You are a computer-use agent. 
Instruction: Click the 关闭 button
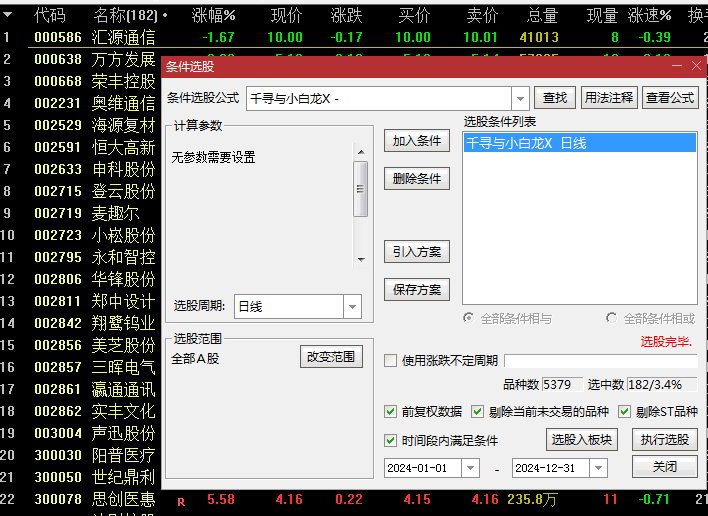(x=665, y=467)
